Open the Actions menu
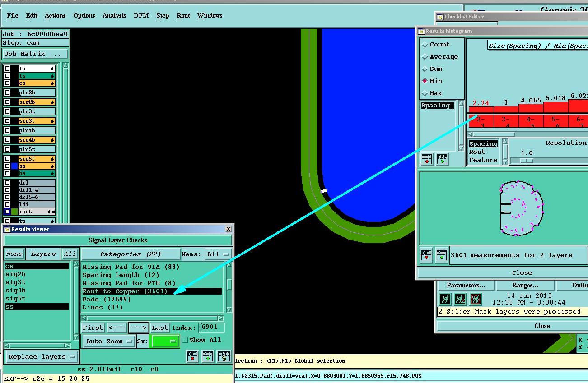 point(55,15)
